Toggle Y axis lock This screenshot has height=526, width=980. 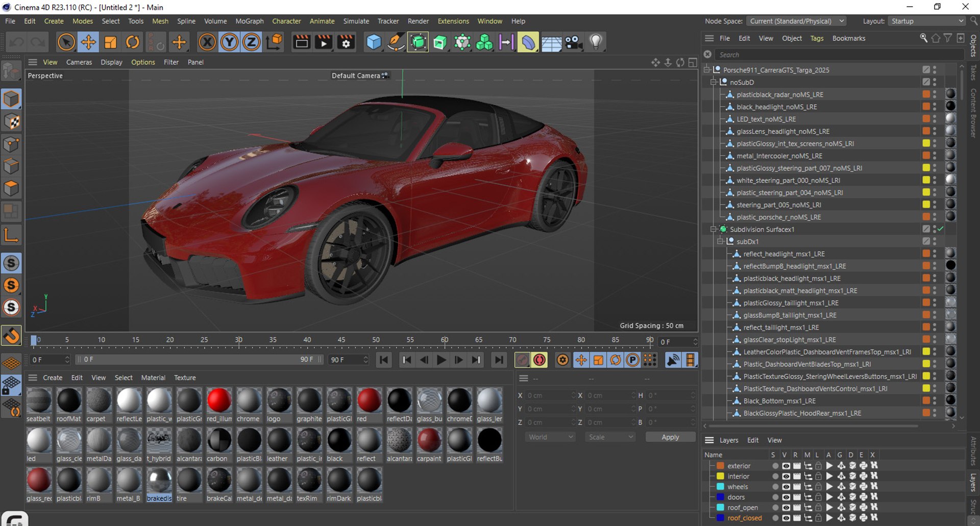point(229,42)
